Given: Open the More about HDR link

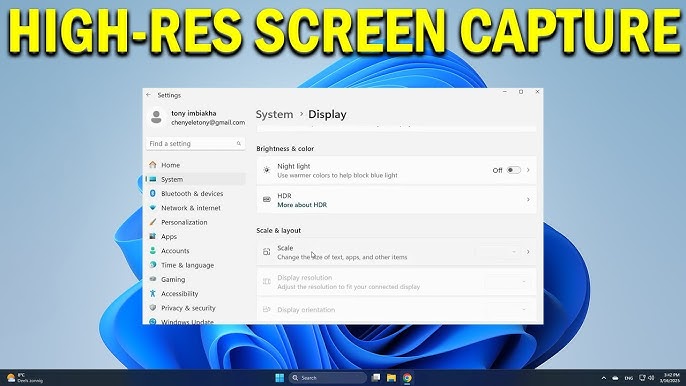Looking at the screenshot, I should [302, 205].
